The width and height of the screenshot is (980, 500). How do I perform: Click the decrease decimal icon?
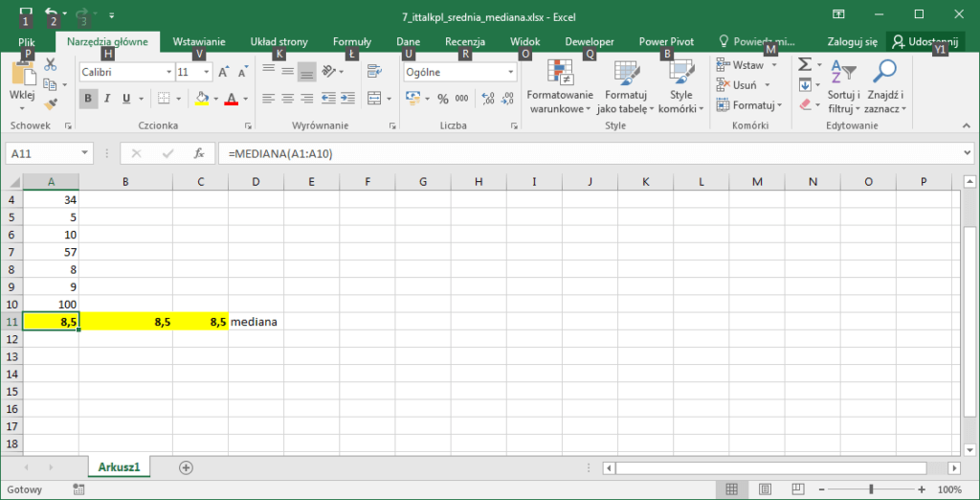(507, 99)
